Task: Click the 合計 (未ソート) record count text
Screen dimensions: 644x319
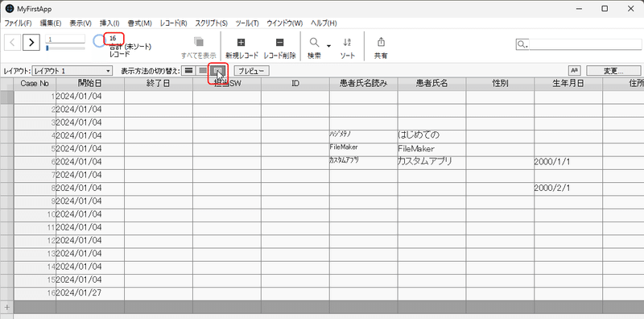Action: click(130, 47)
